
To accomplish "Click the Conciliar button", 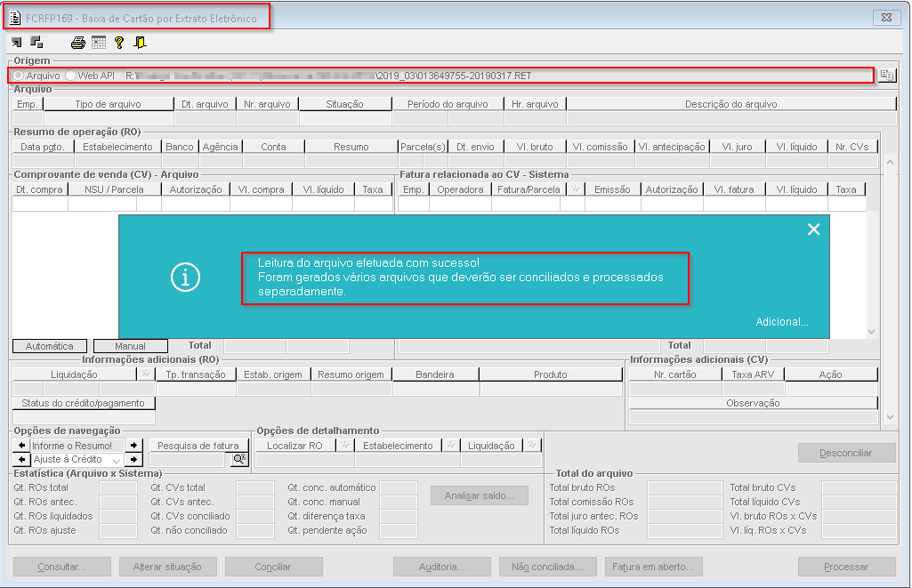I will [x=273, y=567].
